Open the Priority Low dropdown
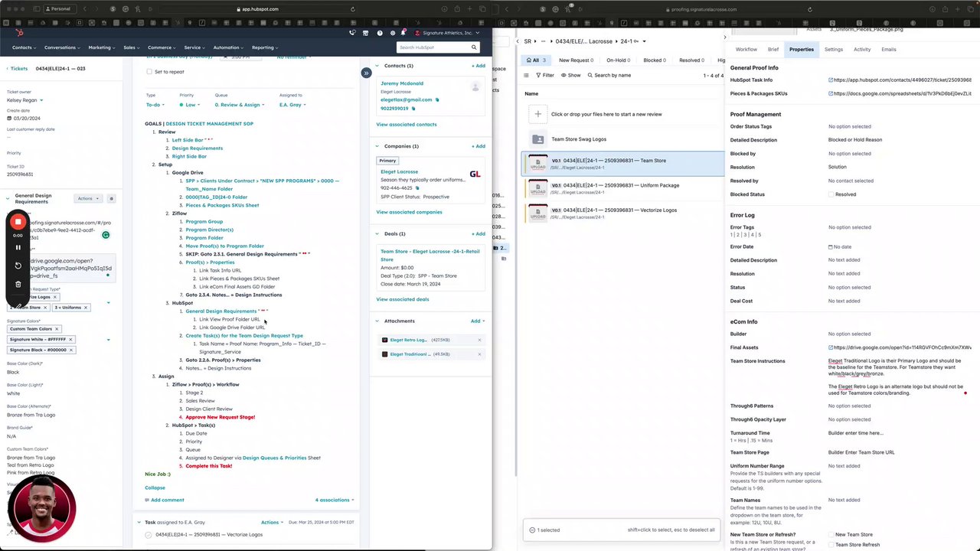 pos(190,105)
